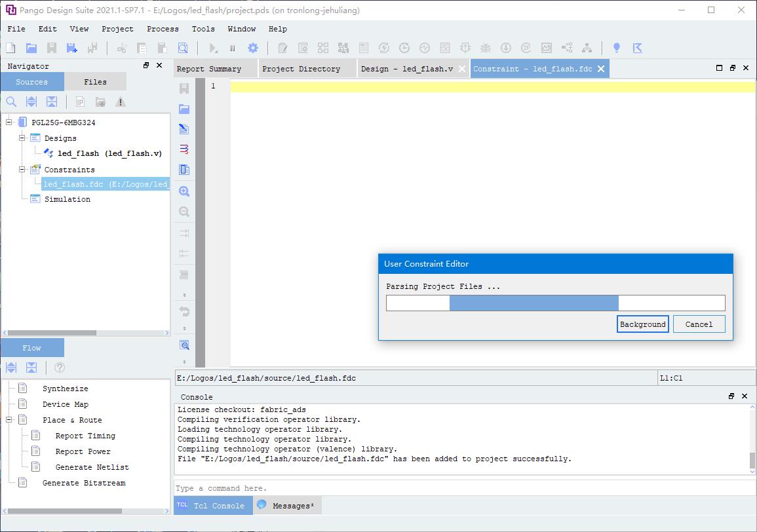Click the find-in-file icon in editor sidebar
Image resolution: width=757 pixels, height=532 pixels.
[184, 345]
